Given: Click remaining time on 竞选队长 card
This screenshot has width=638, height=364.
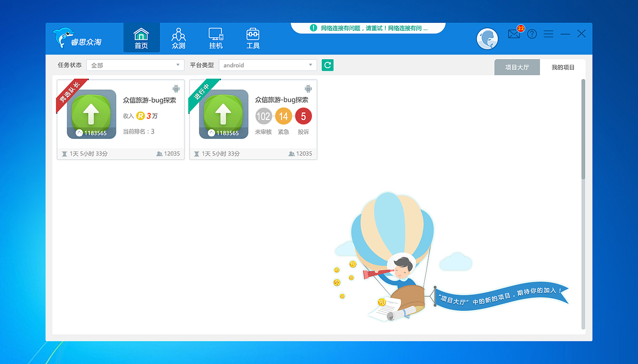Looking at the screenshot, I should (84, 154).
